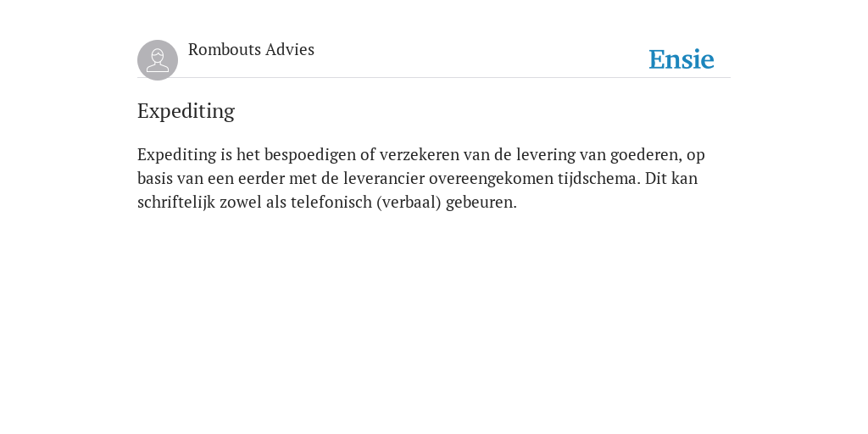The image size is (868, 434).
Task: Select the large Expediting heading
Action: tap(186, 111)
